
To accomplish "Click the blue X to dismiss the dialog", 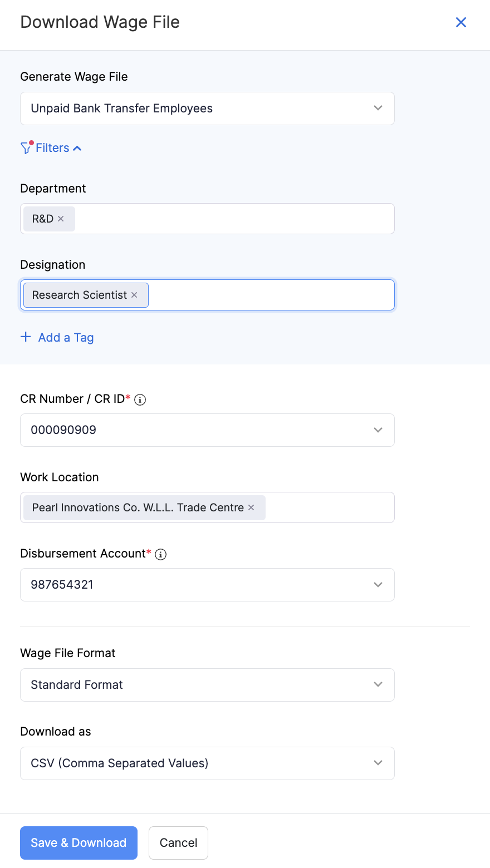I will tap(461, 22).
